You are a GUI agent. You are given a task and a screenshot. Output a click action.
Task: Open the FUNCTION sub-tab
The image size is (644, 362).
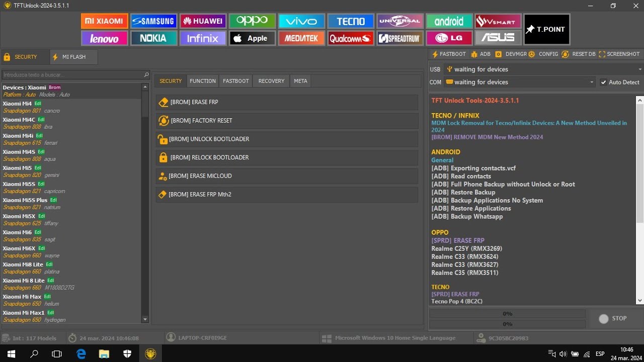[x=203, y=81]
